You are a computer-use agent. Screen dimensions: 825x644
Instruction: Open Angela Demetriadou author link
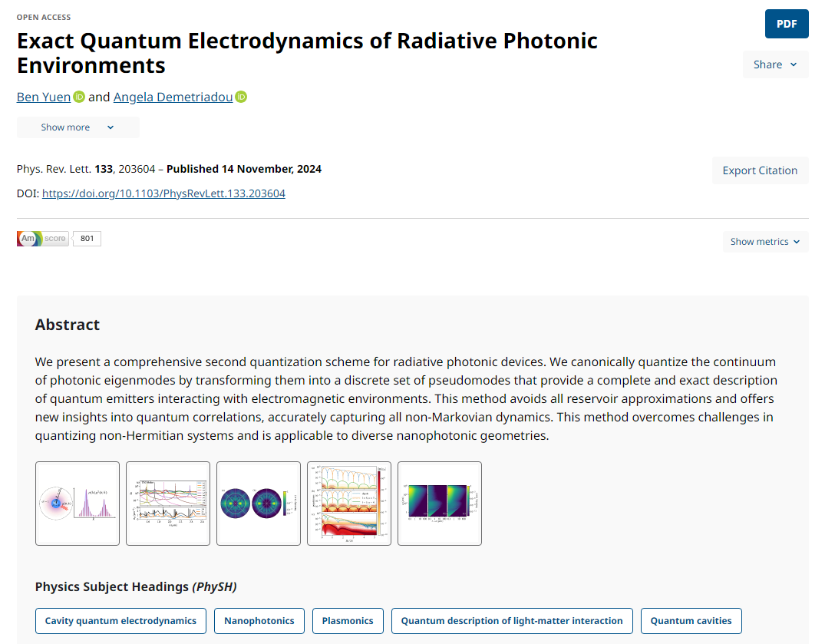point(173,97)
